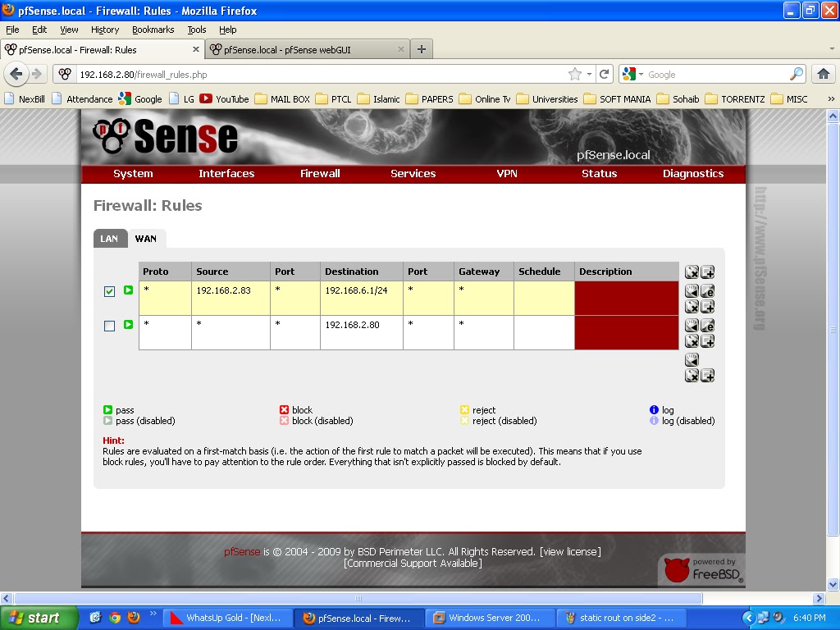
Task: Open the Services menu
Action: coord(413,173)
